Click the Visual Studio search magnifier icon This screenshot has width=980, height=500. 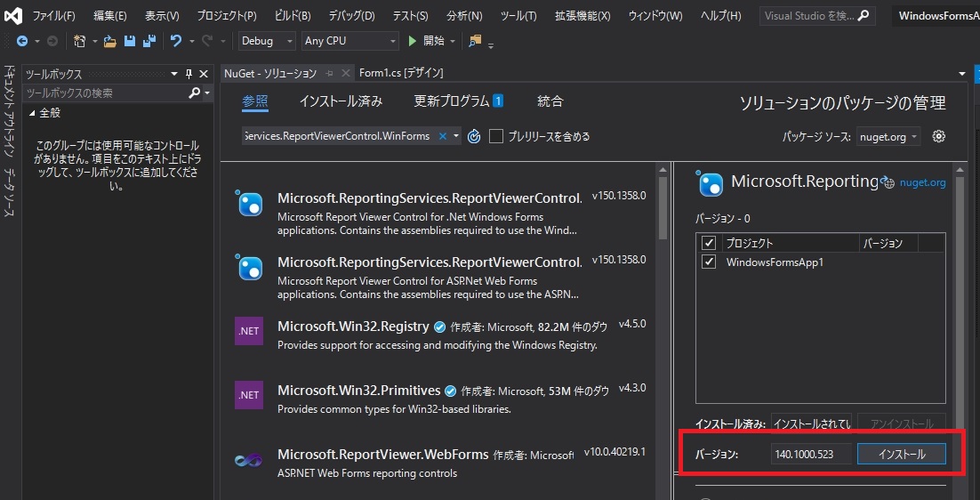coord(864,16)
